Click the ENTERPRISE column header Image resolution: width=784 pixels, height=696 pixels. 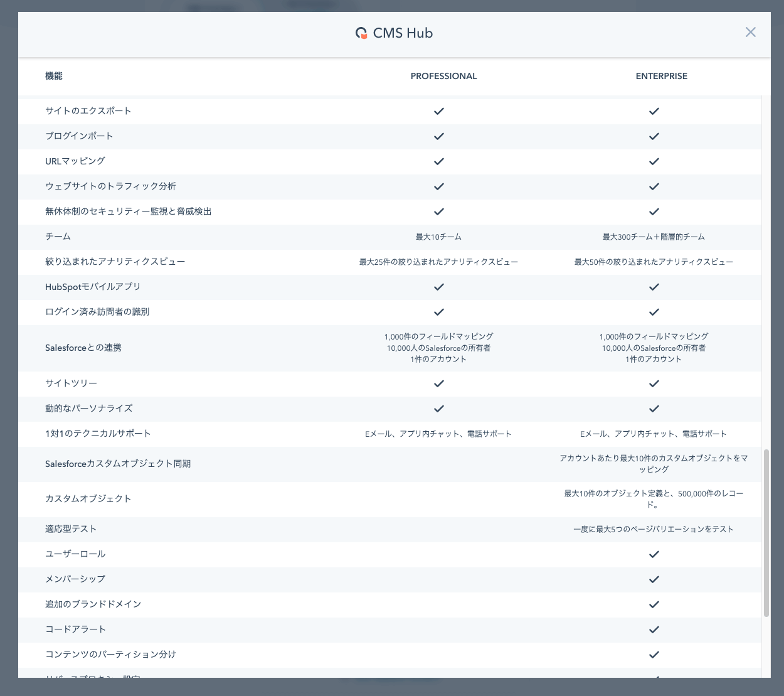661,76
